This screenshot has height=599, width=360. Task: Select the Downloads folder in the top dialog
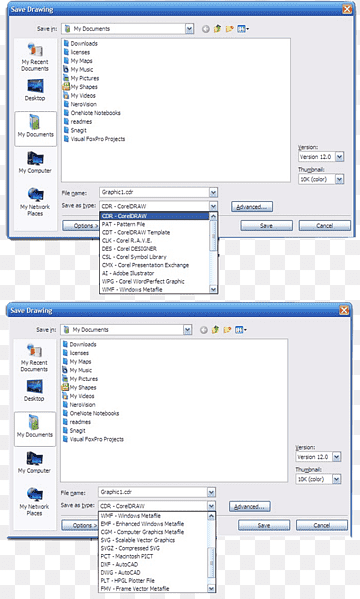pyautogui.click(x=80, y=44)
